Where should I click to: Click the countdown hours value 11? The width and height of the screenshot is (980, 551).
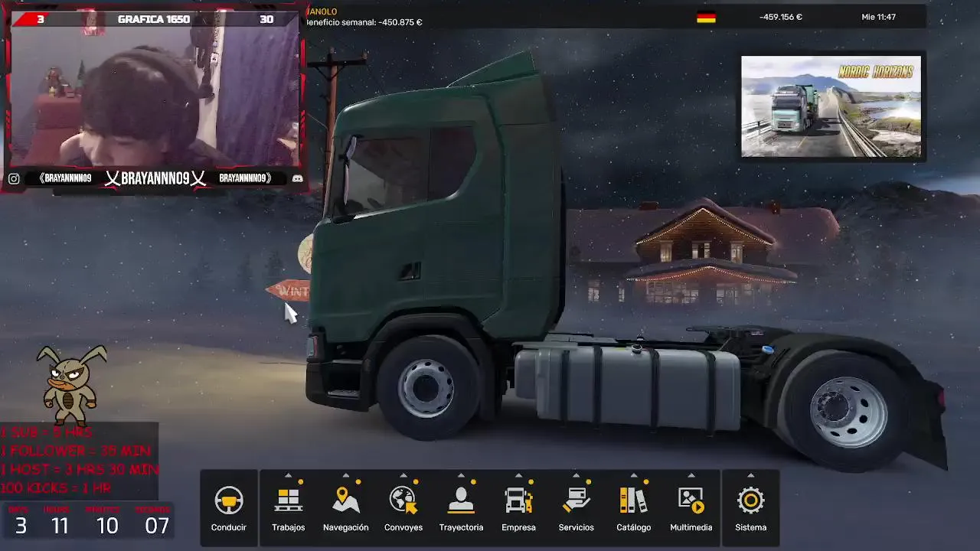tap(60, 526)
